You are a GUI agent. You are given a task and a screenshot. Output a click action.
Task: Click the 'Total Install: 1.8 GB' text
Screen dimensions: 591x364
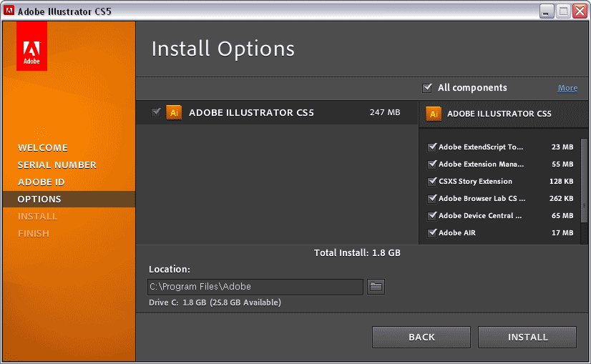pos(357,253)
